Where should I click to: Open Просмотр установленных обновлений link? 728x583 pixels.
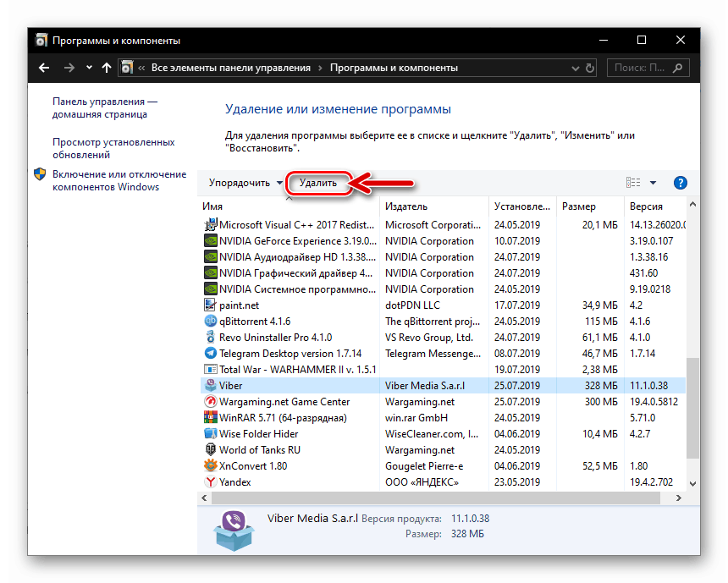tap(113, 148)
